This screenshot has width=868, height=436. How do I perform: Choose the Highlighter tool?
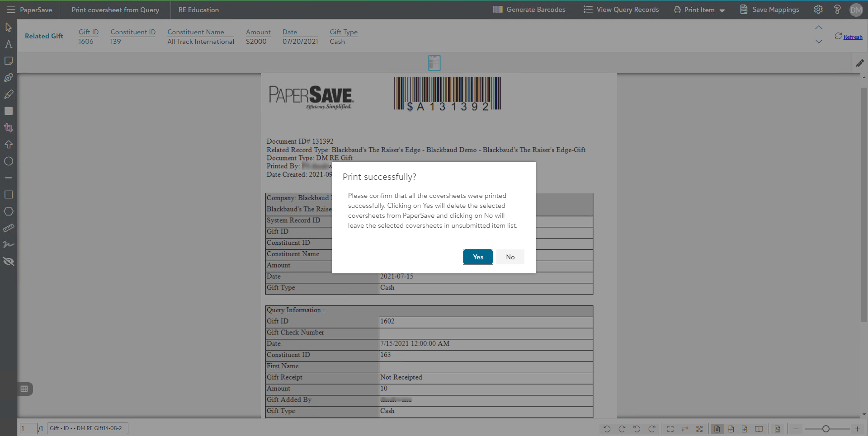pyautogui.click(x=9, y=94)
